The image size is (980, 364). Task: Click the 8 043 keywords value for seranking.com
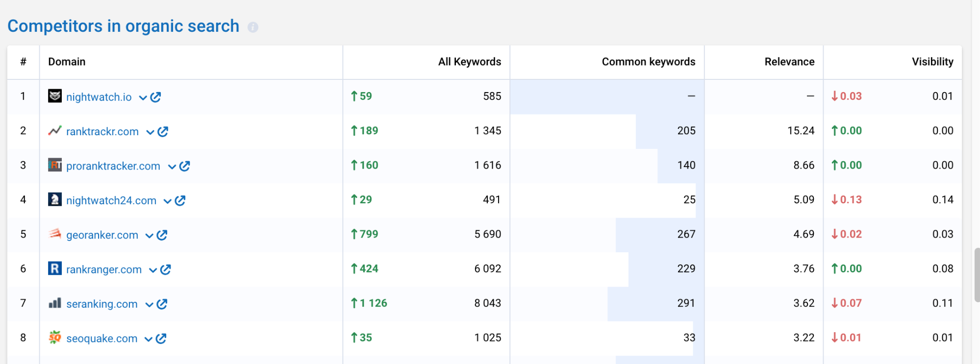click(488, 303)
